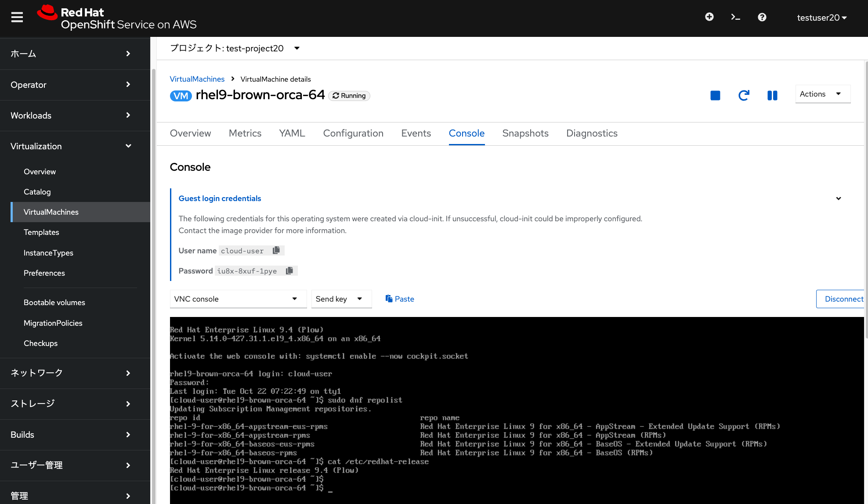Click the Red Hat logo
868x504 pixels.
[117, 18]
